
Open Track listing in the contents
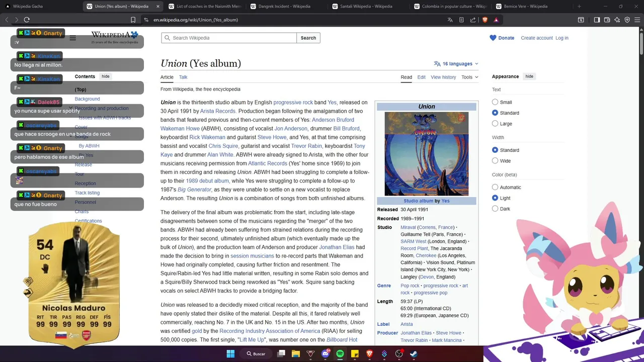pyautogui.click(x=87, y=193)
